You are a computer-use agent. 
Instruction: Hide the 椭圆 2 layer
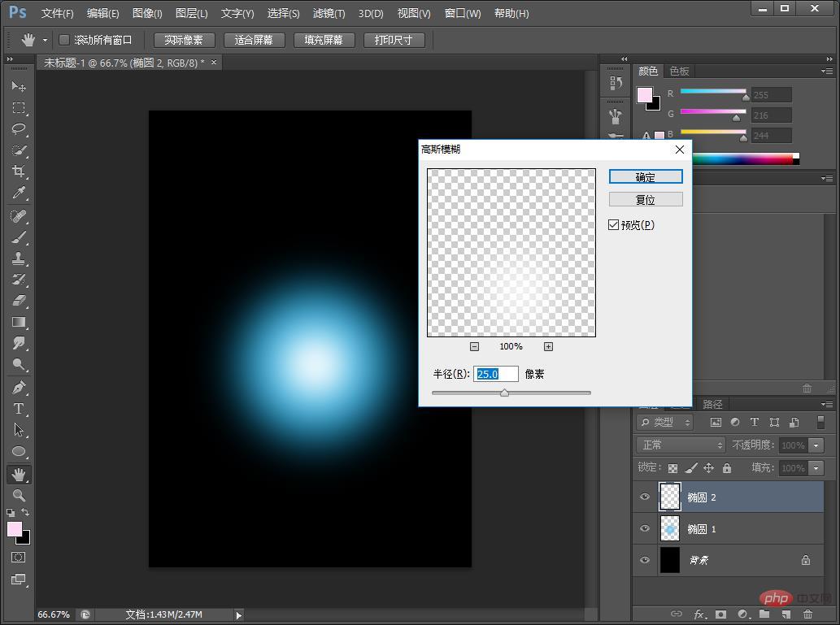(645, 497)
